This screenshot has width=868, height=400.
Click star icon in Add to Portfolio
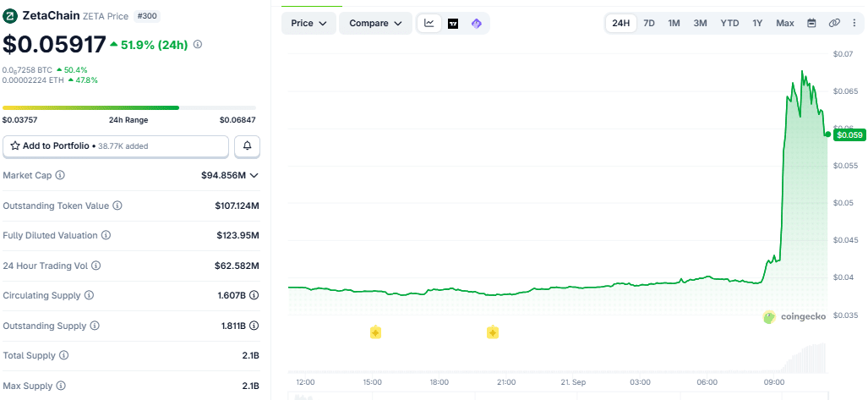pos(15,146)
